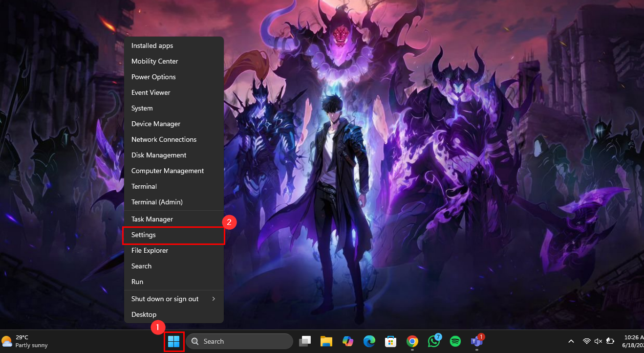644x353 pixels.
Task: Open the Wi-Fi network status icon
Action: [587, 341]
